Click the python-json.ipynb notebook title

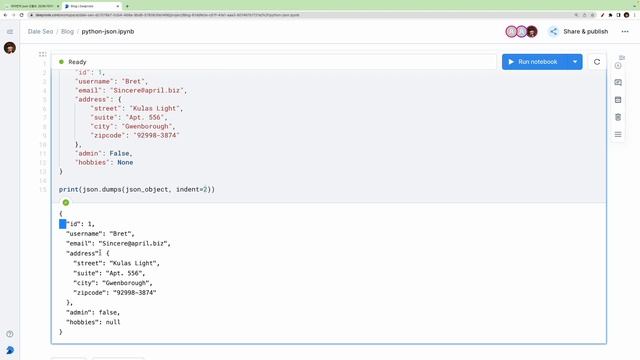[x=108, y=31]
